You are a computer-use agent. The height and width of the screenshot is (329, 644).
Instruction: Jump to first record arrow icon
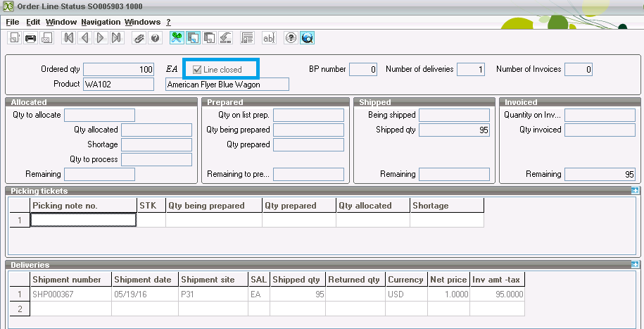(x=68, y=38)
